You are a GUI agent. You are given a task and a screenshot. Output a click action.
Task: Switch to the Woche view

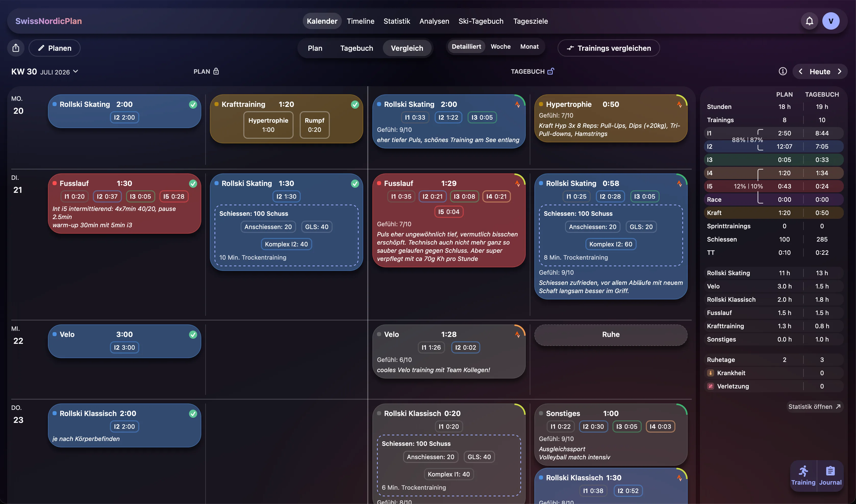(x=500, y=46)
